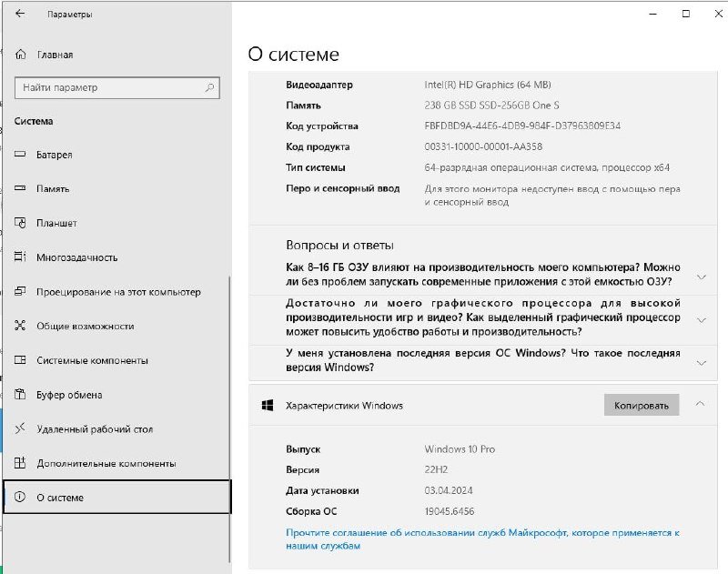Viewport: 728px width, 574px height.
Task: Click the Для этого монитора недоступен ввод value
Action: [x=552, y=196]
